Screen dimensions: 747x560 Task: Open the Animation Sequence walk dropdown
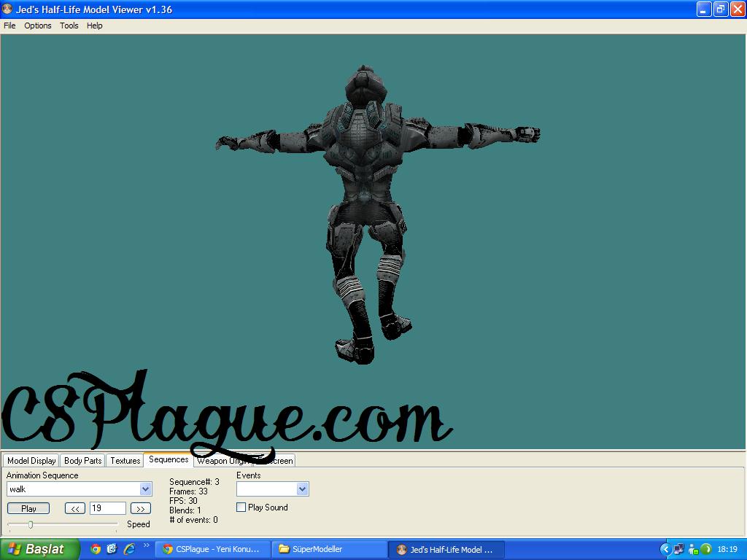pyautogui.click(x=145, y=489)
